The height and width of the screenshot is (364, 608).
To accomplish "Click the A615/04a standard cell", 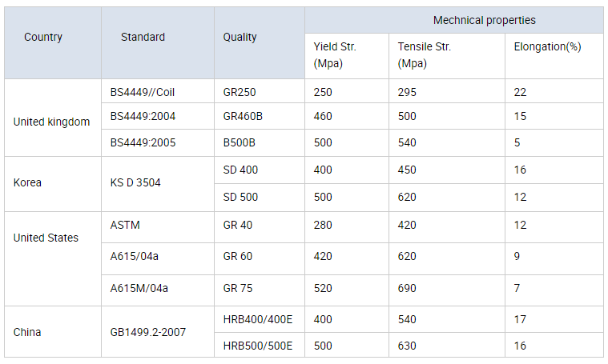I will point(158,259).
